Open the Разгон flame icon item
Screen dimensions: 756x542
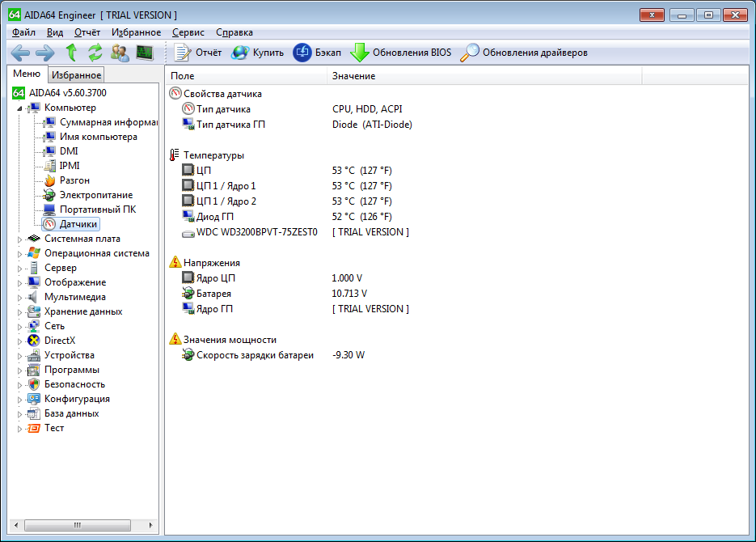pos(49,180)
